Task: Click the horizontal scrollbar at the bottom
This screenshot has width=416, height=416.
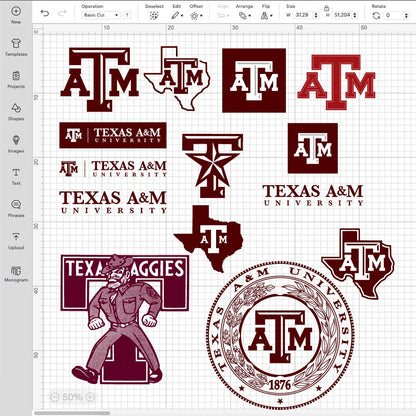Action: (x=72, y=413)
